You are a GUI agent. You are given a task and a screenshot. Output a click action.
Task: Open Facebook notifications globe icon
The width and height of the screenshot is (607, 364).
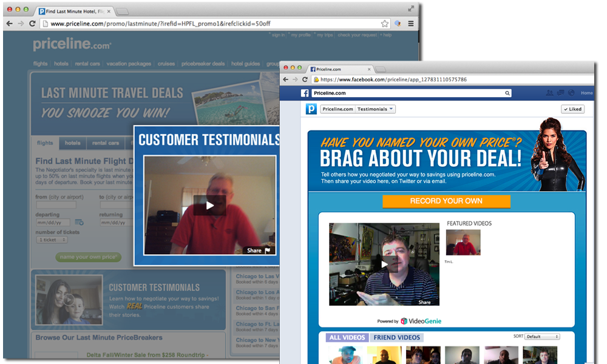[571, 93]
